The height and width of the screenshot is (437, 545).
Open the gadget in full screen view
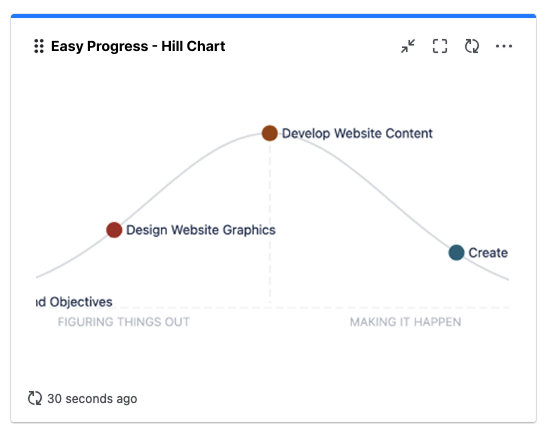[x=440, y=46]
